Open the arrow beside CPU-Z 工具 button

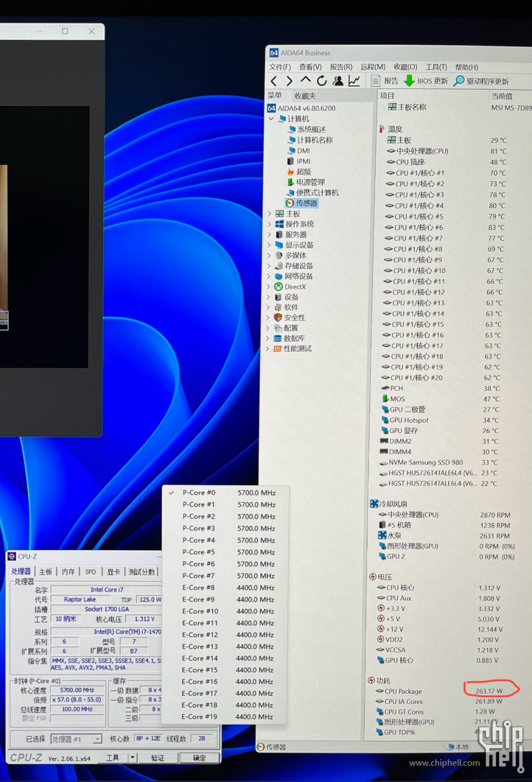click(132, 758)
